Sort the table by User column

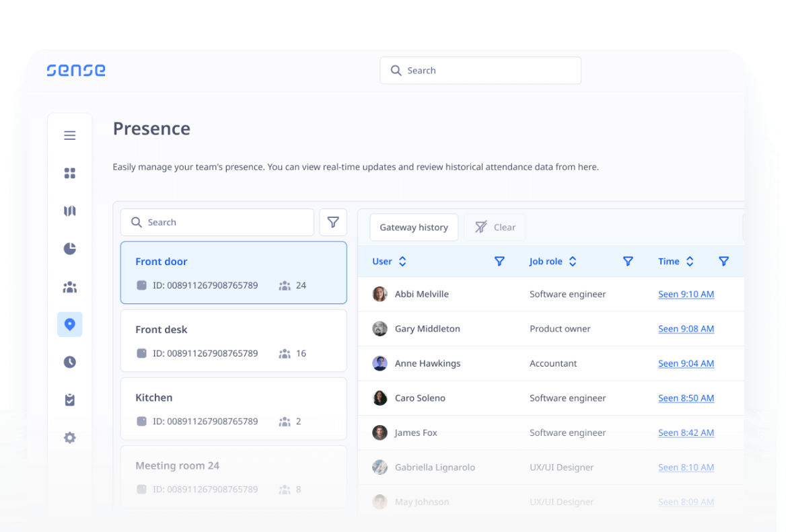click(402, 262)
